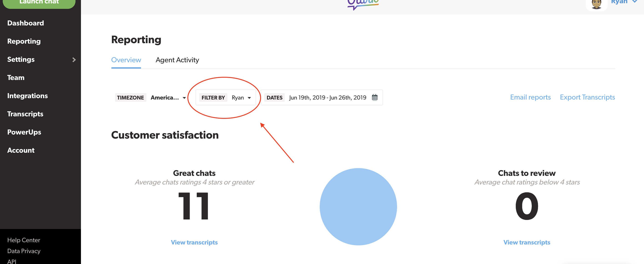Click the Launch chat button
Viewport: 644px width, 264px height.
point(39,2)
